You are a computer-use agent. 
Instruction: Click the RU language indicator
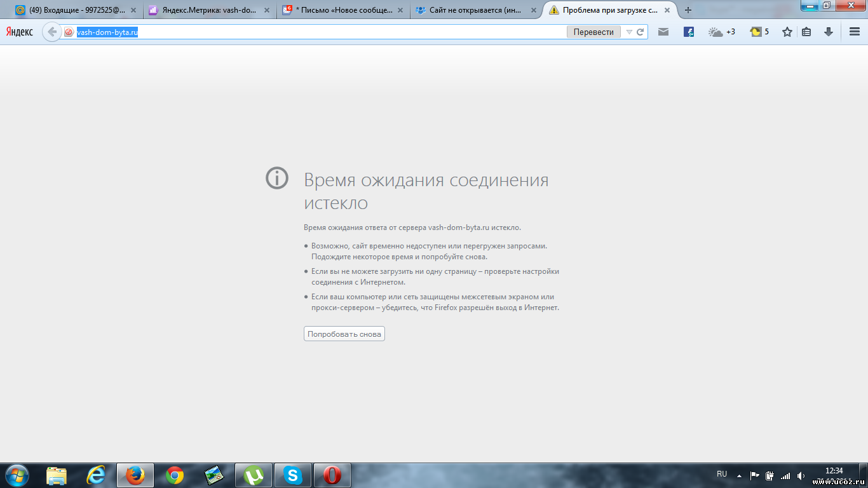[722, 474]
